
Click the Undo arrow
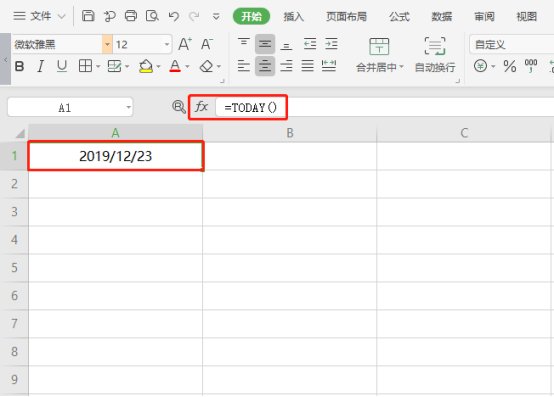click(x=173, y=16)
